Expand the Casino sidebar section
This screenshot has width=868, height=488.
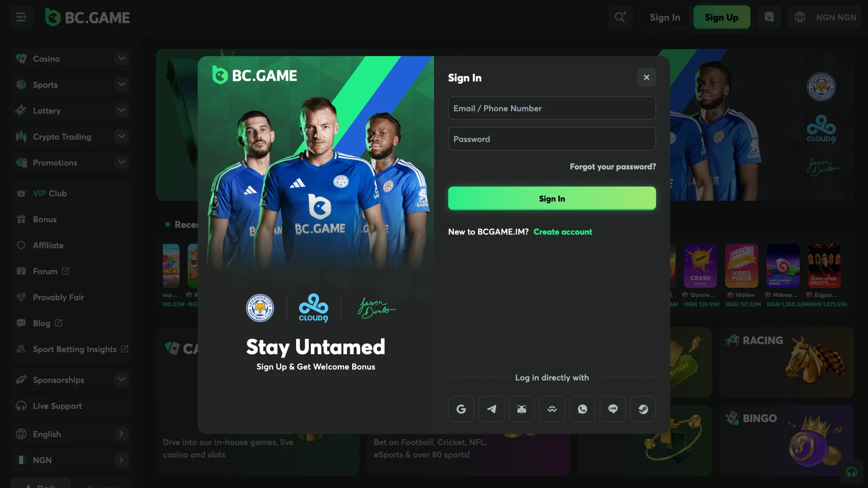tap(122, 58)
